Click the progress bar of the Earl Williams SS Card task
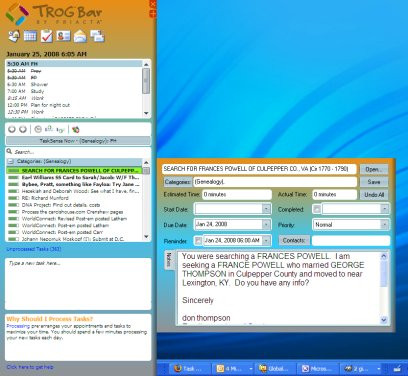This screenshot has height=376, width=408. (13, 177)
